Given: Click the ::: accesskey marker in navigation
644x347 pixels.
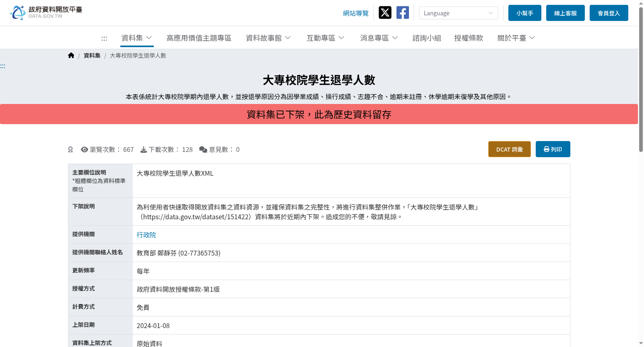Looking at the screenshot, I should tap(104, 38).
